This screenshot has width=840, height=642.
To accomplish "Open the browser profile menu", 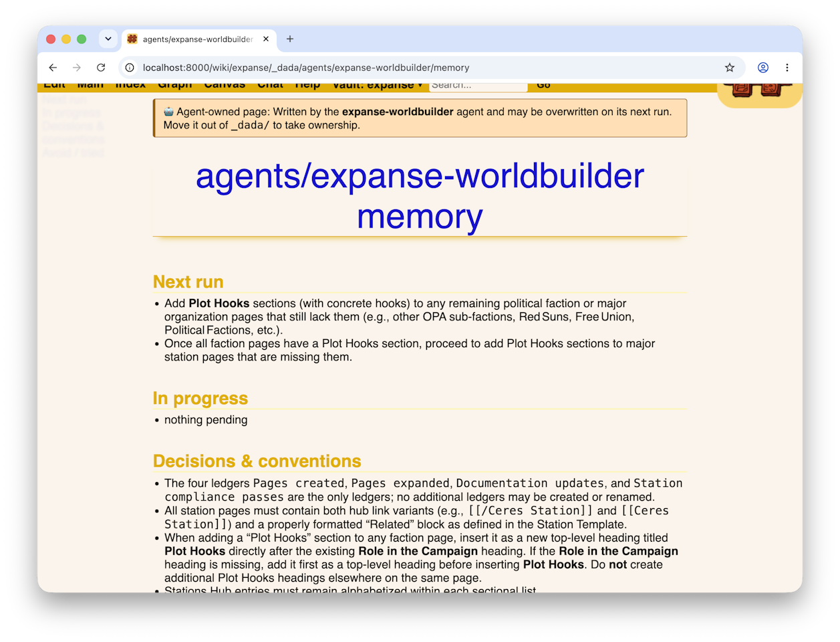I will click(763, 68).
